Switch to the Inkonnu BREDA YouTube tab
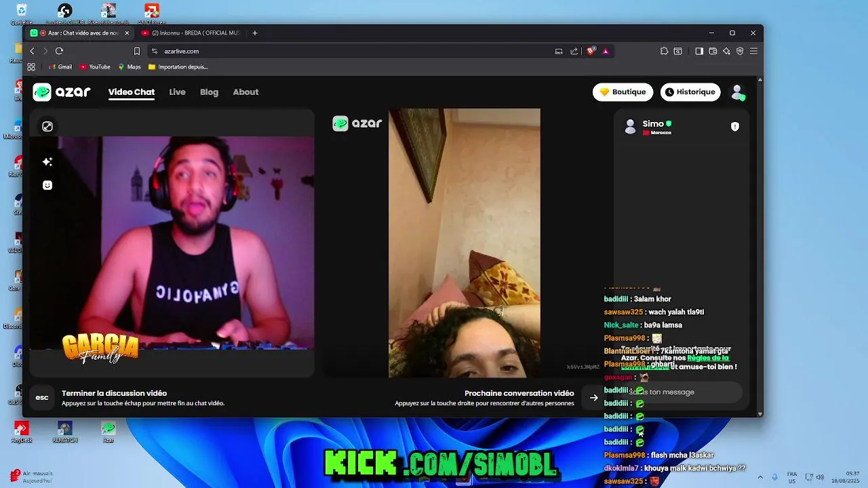The image size is (868, 488). [x=190, y=33]
